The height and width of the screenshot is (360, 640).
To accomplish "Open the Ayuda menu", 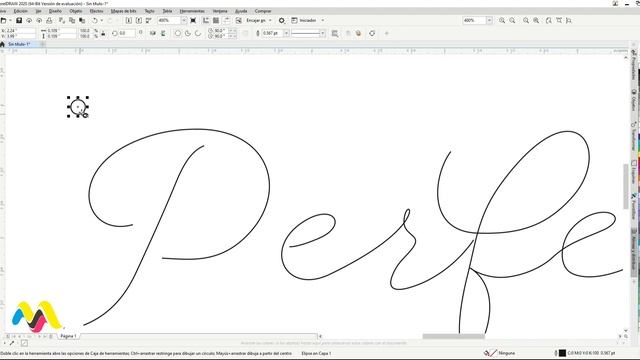I will (x=241, y=11).
